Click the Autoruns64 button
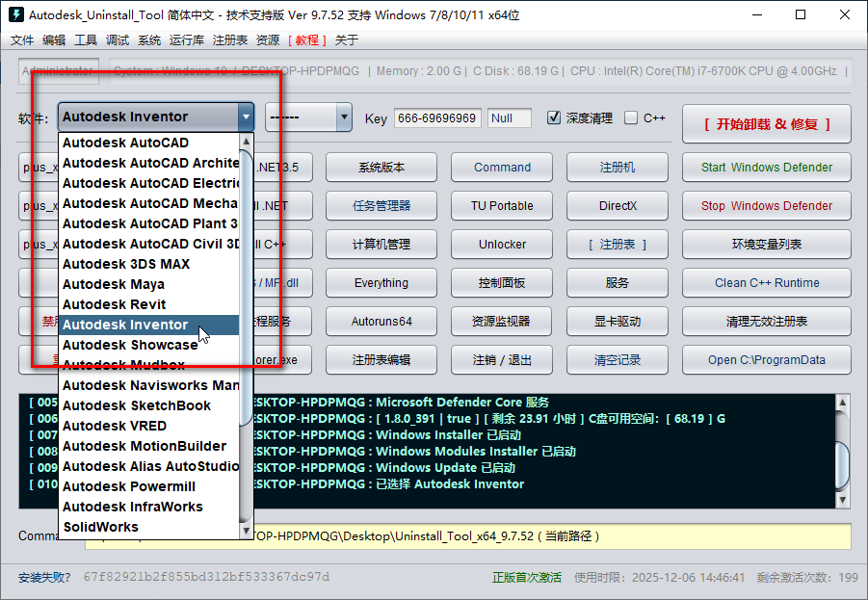The height and width of the screenshot is (600, 868). click(381, 321)
